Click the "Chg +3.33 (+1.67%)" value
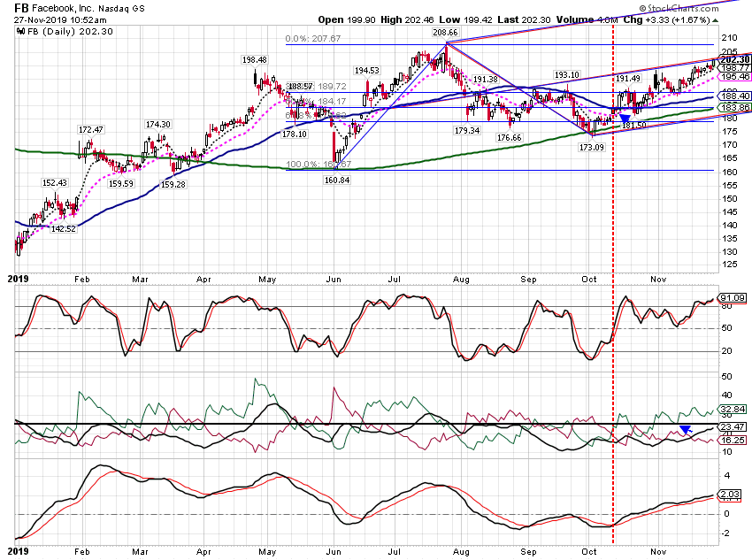The width and height of the screenshot is (752, 560). click(666, 19)
